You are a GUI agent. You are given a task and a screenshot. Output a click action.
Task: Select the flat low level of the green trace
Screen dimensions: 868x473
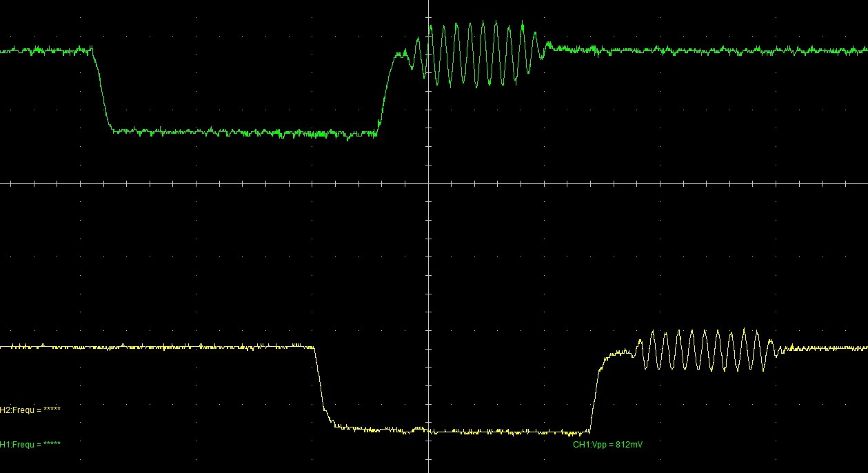tap(241, 132)
